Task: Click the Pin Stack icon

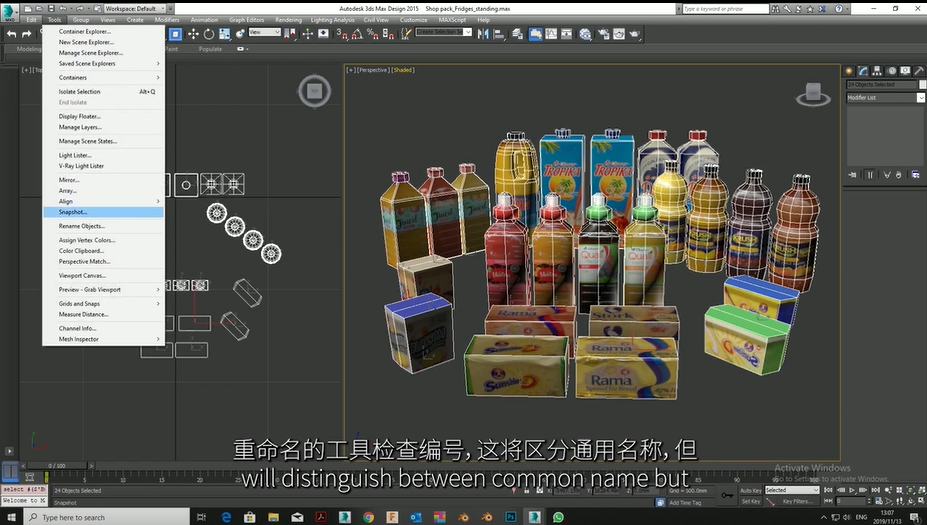Action: 853,174
